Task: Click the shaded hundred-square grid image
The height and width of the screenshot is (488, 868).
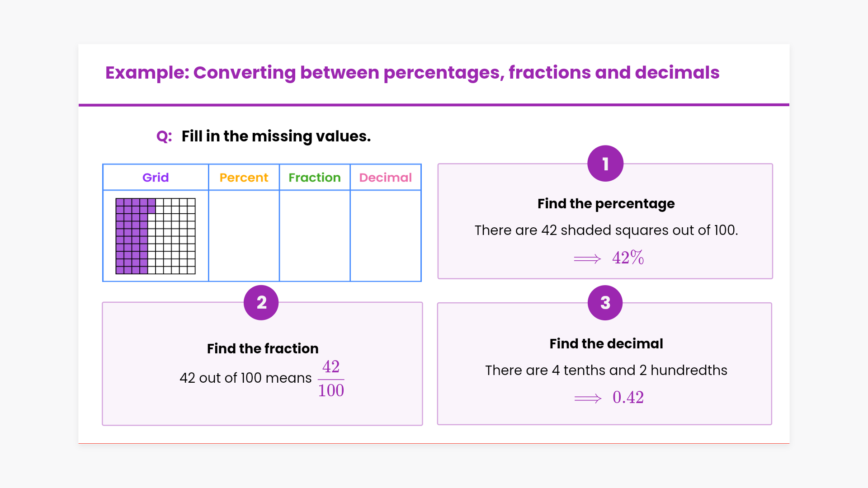Action: [x=156, y=236]
